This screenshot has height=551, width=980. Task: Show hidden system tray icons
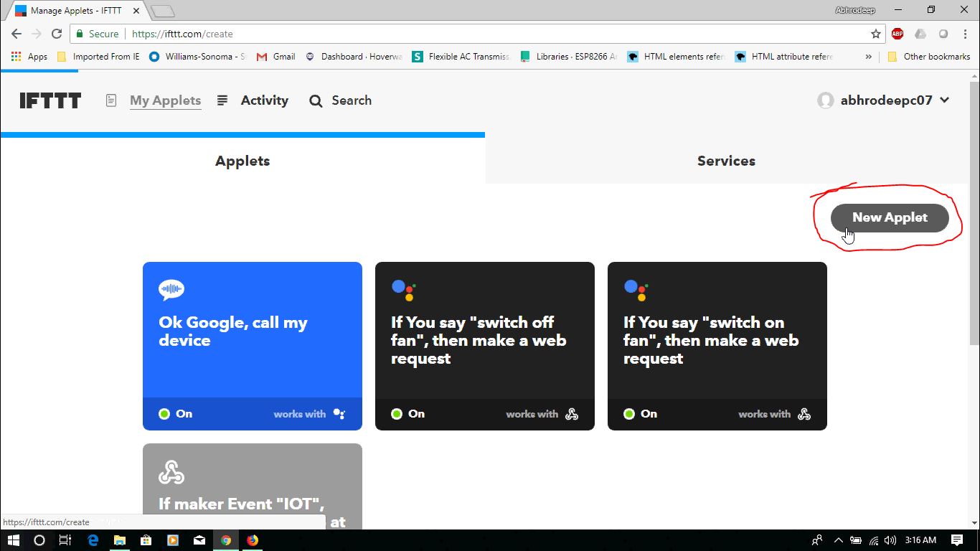(x=838, y=540)
